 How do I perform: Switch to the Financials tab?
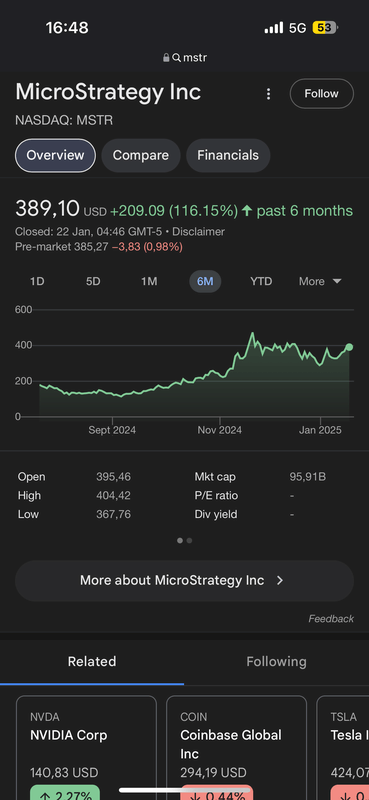228,156
